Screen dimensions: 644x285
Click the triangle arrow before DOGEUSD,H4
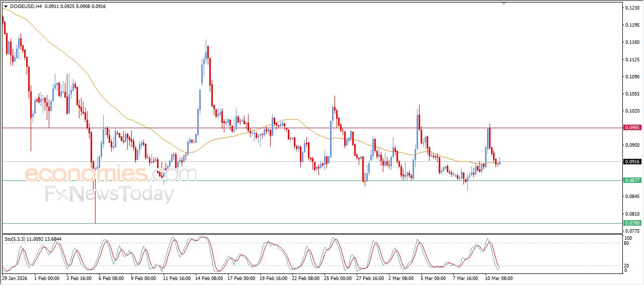[x=6, y=6]
